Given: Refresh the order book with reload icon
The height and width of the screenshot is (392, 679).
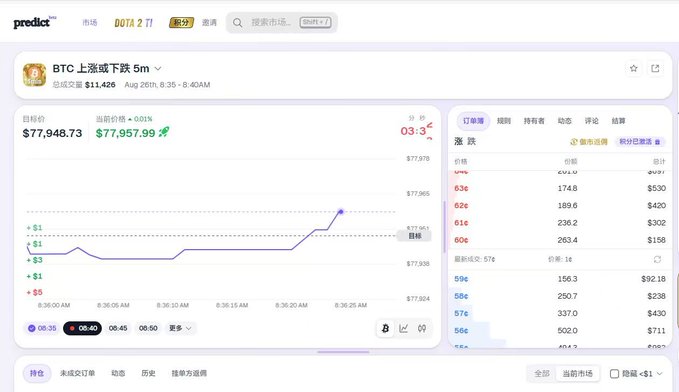Looking at the screenshot, I should (x=657, y=259).
